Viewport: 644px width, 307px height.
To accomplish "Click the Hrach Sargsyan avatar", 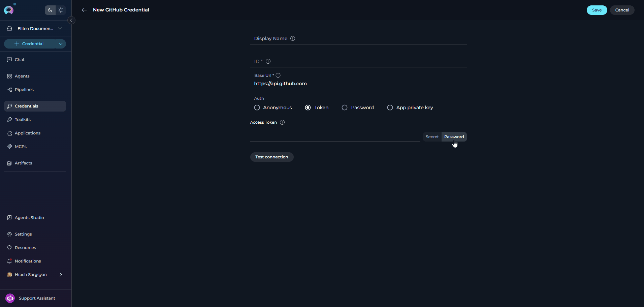I will click(9, 275).
